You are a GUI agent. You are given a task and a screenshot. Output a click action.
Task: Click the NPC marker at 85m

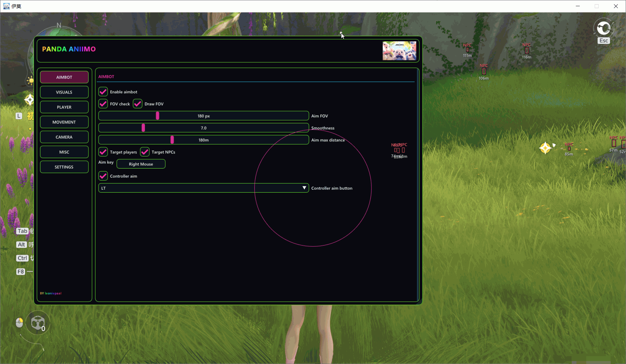(x=569, y=149)
